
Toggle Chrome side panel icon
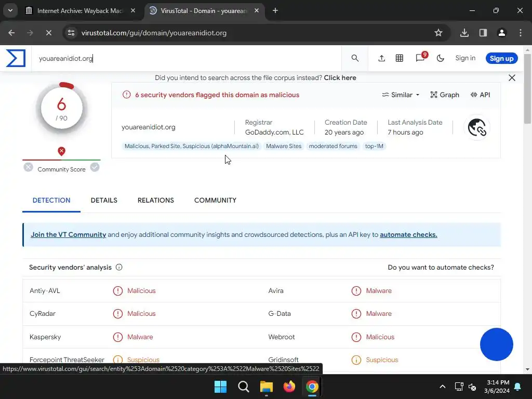[x=483, y=33]
